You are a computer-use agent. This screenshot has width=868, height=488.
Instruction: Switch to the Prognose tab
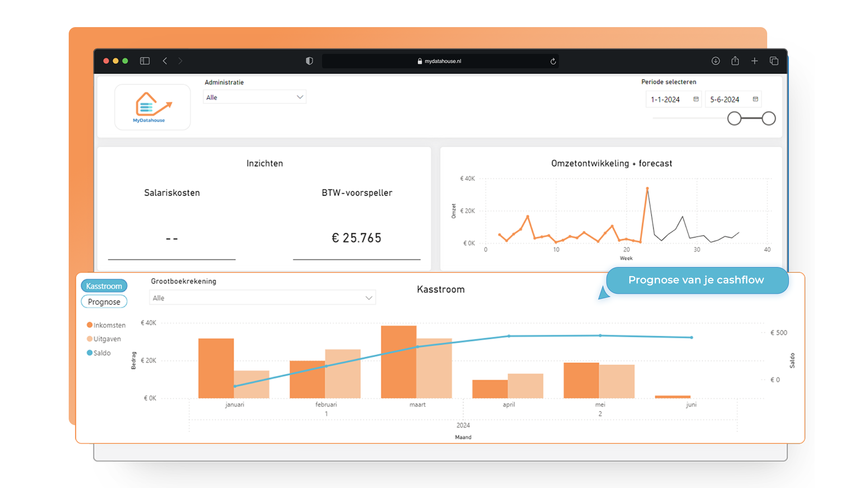tap(104, 302)
